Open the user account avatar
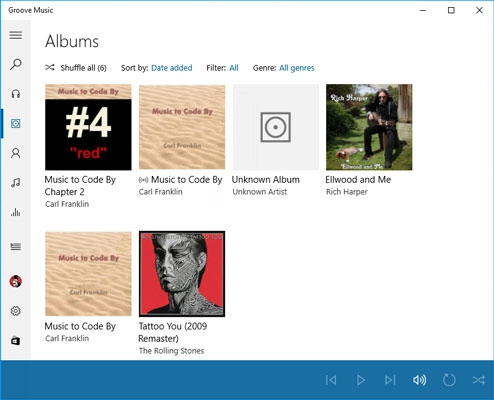494x400 pixels. (x=16, y=281)
